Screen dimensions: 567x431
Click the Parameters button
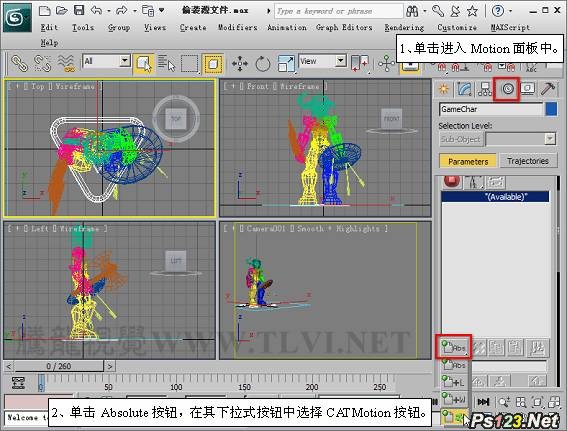point(468,161)
